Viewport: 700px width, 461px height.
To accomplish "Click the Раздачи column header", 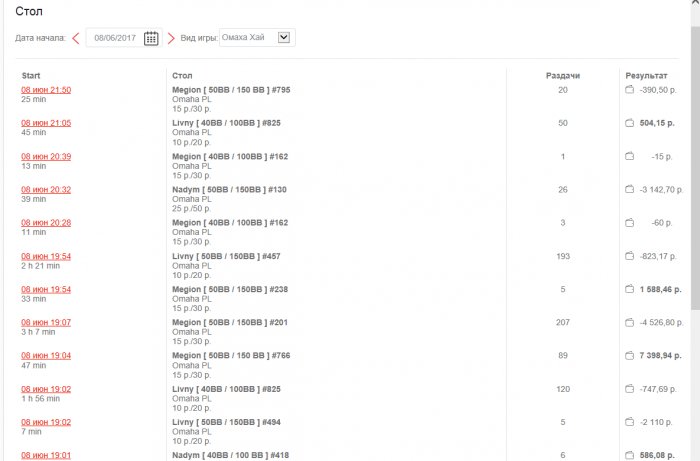I will (x=562, y=75).
